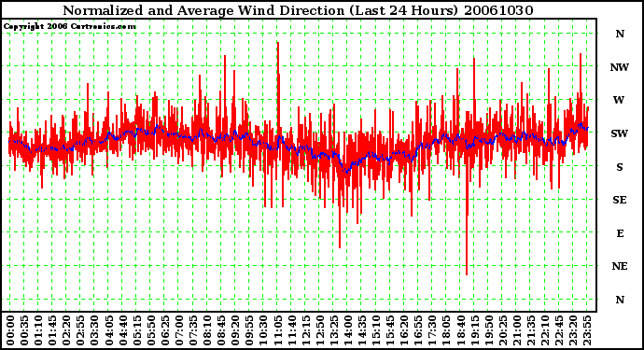Select the 23:55 time label
The width and height of the screenshot is (644, 350).
pos(587,330)
